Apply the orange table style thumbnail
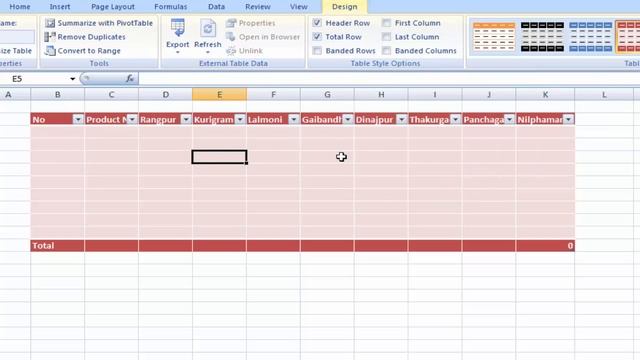 tap(494, 37)
